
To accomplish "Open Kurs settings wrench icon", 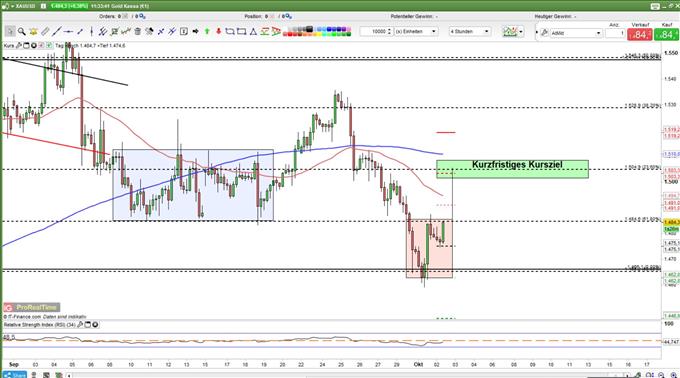I will point(19,46).
